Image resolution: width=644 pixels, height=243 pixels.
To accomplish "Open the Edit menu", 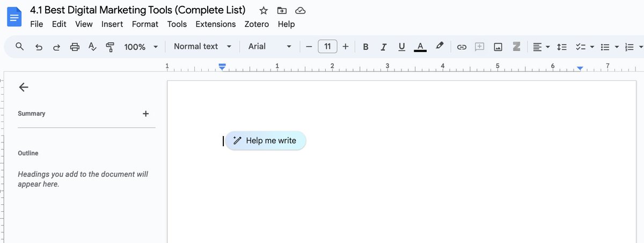I will tap(59, 24).
